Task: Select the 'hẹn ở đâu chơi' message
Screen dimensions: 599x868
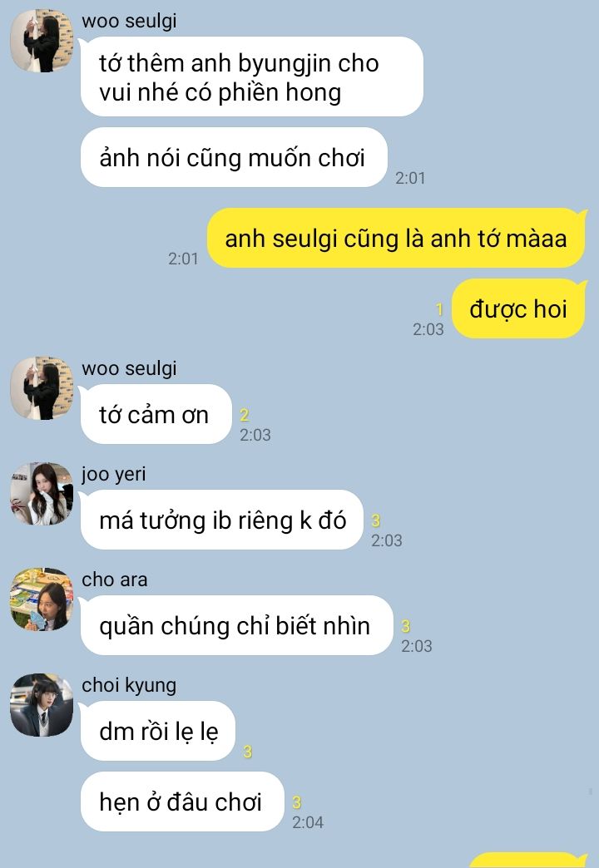Action: [182, 802]
